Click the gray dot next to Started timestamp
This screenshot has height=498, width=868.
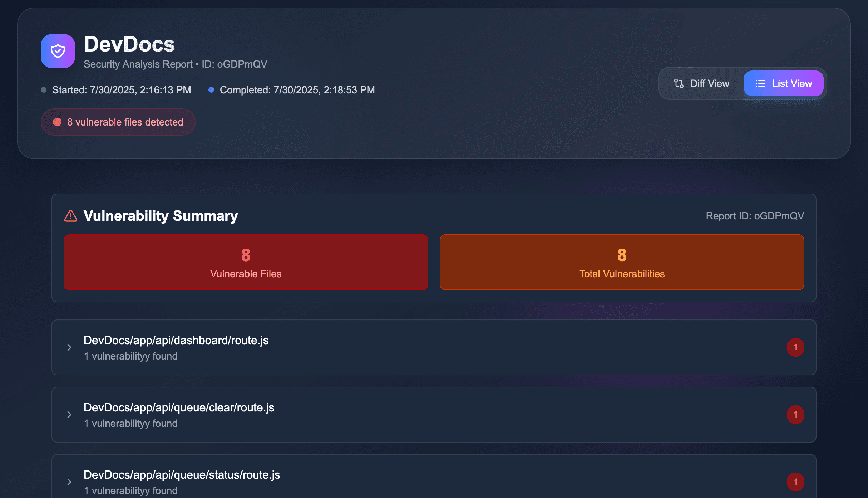44,89
